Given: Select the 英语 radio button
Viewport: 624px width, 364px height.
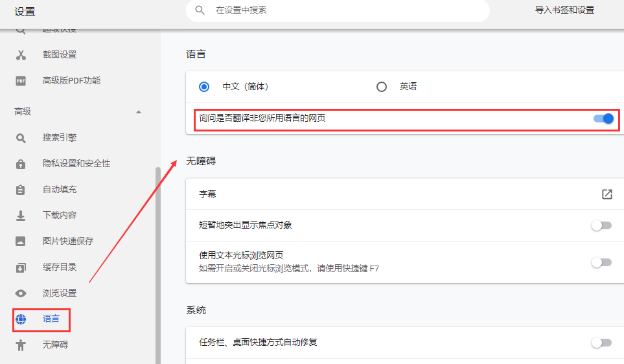Looking at the screenshot, I should click(x=382, y=87).
